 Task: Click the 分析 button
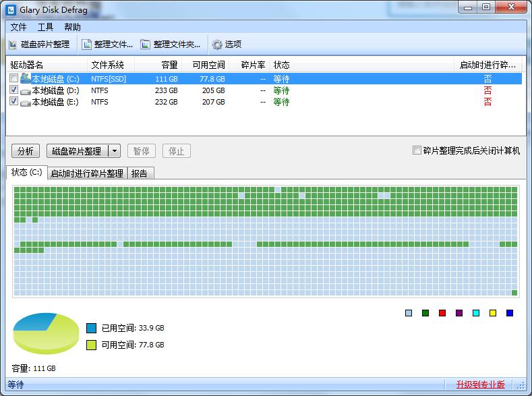pyautogui.click(x=26, y=151)
